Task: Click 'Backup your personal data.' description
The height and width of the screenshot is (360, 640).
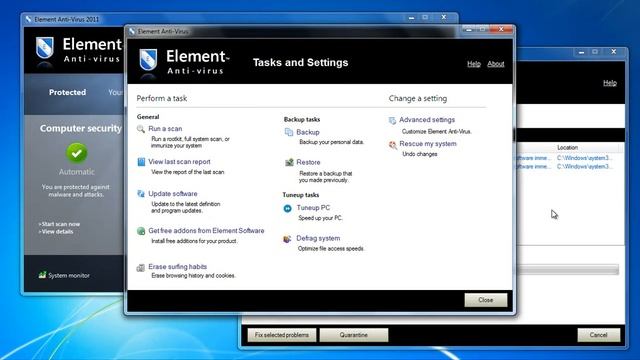Action: coord(331,142)
